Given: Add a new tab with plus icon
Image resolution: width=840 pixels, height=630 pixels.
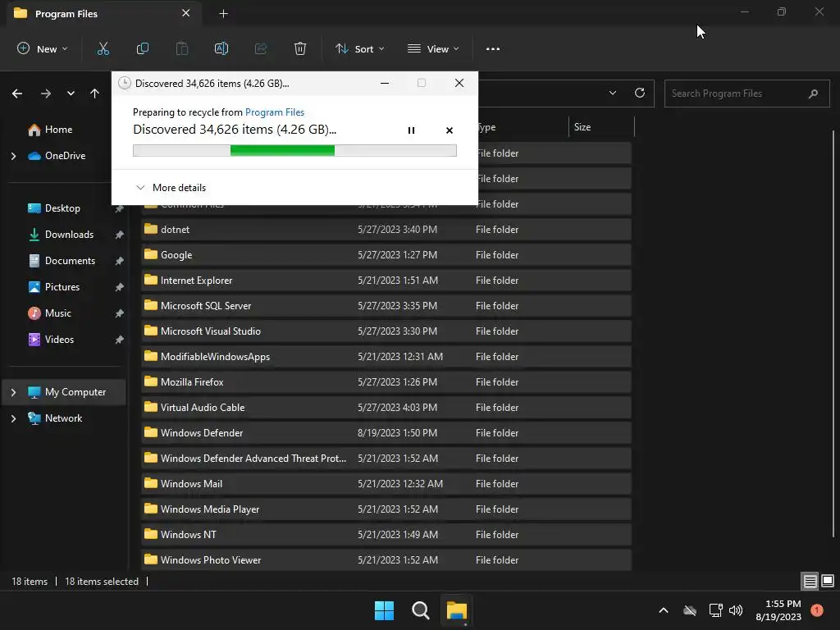Looking at the screenshot, I should coord(224,14).
